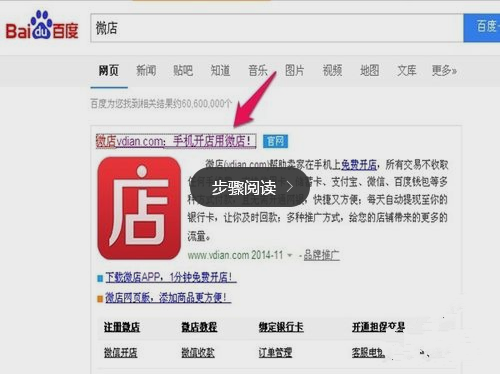Open the 微店vdian.com 手机开店用微店 result link
501x376 pixels.
[176, 141]
